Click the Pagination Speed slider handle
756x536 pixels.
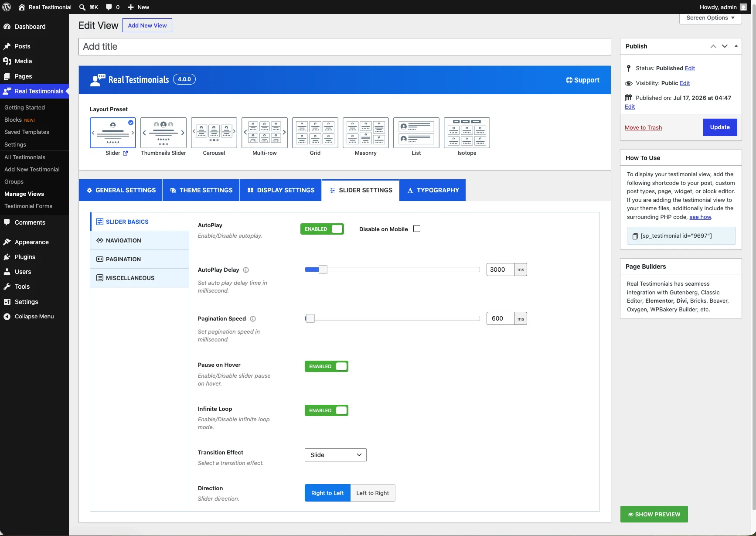click(x=310, y=318)
